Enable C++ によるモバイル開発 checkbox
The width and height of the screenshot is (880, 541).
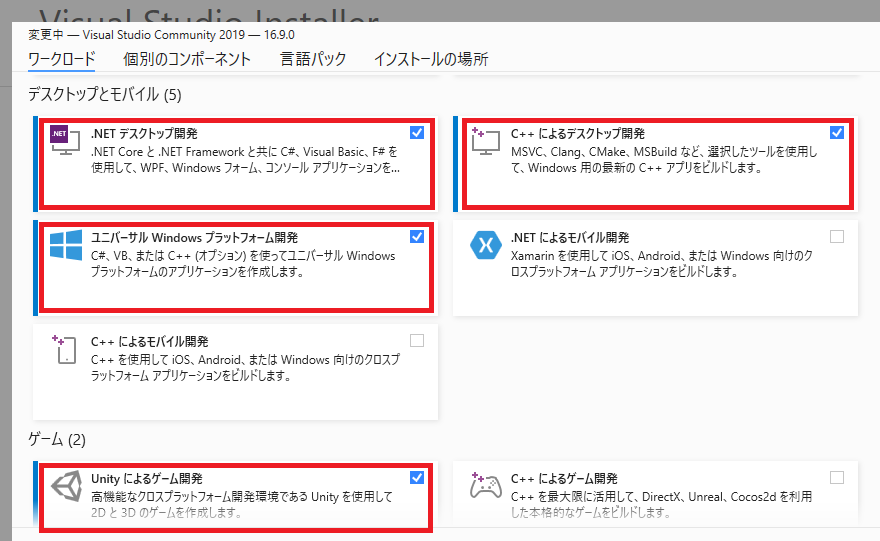(x=417, y=340)
